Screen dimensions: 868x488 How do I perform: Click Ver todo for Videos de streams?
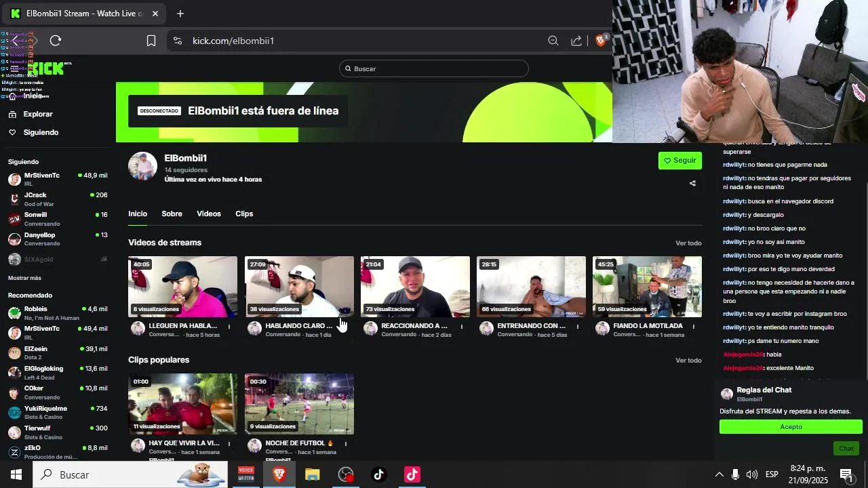pos(688,243)
